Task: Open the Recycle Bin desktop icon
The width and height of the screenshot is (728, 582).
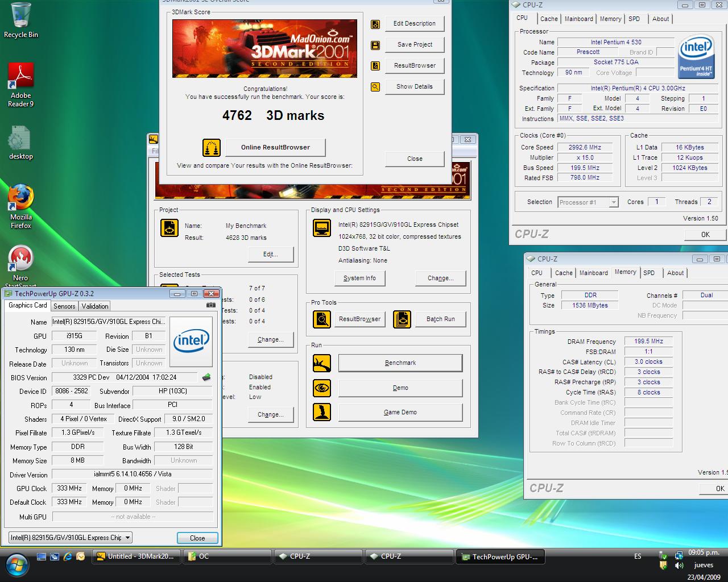Action: tap(21, 20)
